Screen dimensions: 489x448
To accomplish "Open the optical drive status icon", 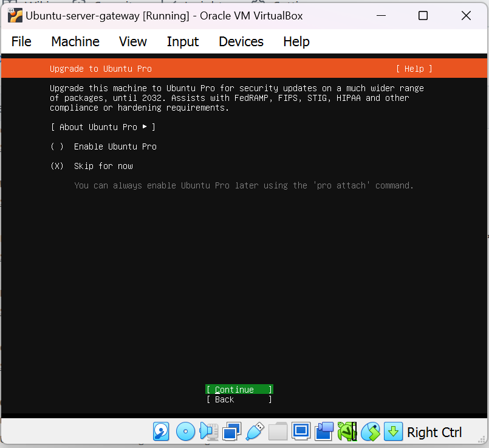I will click(x=185, y=432).
